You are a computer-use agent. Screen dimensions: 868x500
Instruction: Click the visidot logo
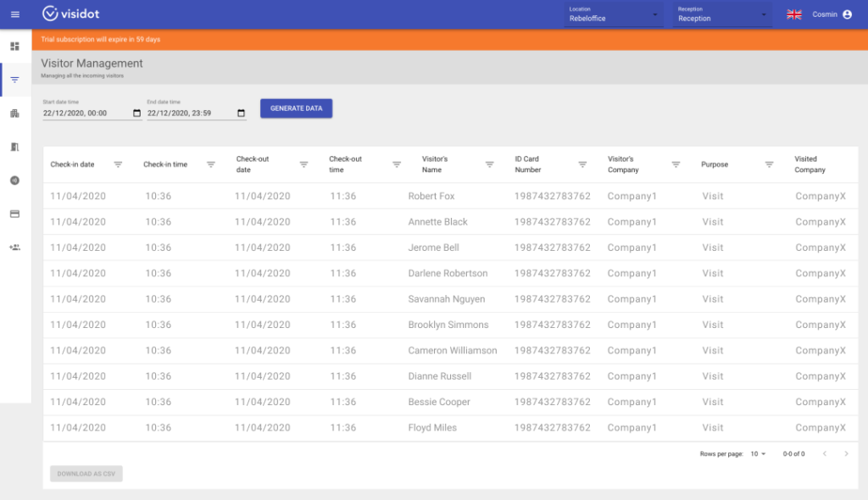pyautogui.click(x=71, y=14)
